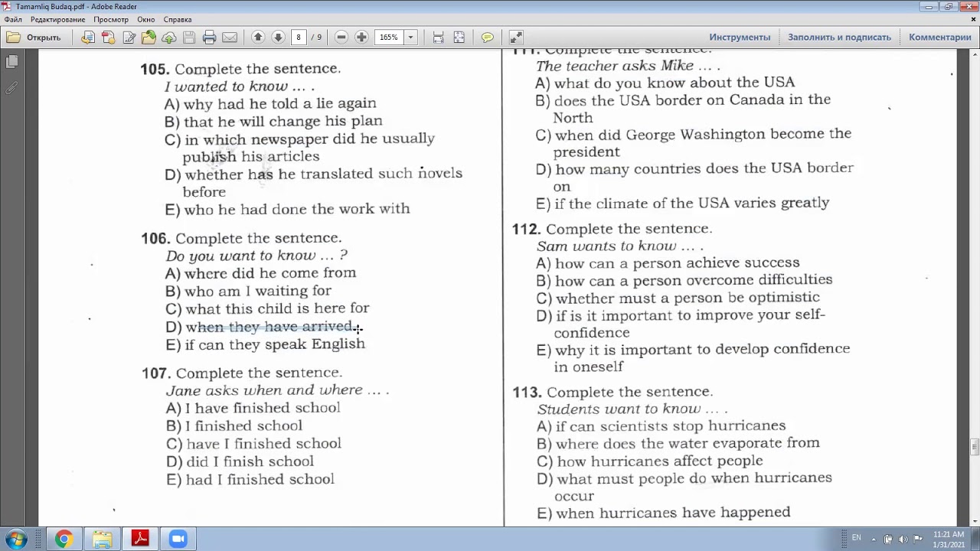Click answer 'I finished school' option B

[x=243, y=425]
